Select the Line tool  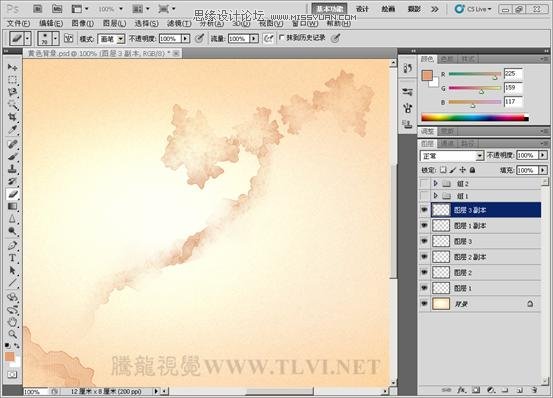click(12, 283)
